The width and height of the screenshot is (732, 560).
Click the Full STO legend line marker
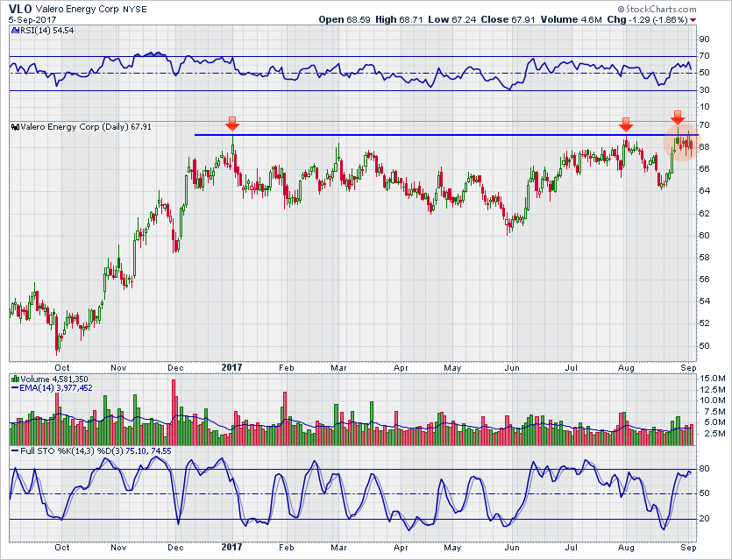click(x=15, y=451)
